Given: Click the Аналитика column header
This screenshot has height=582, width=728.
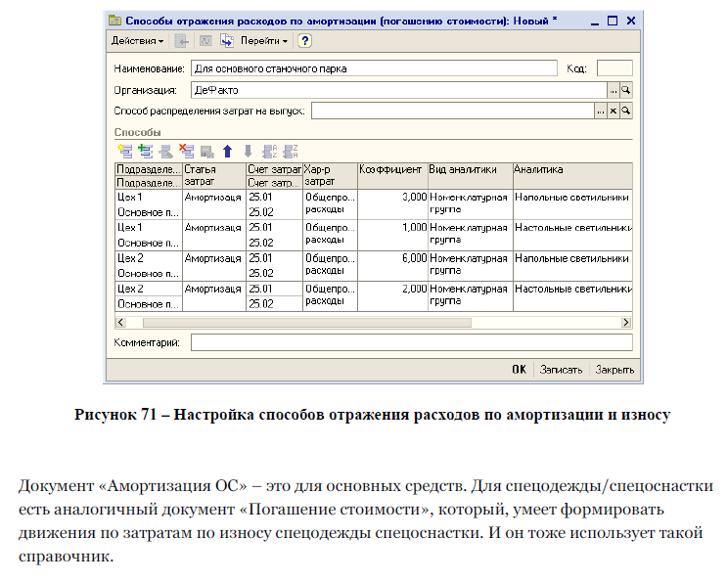Looking at the screenshot, I should coord(572,175).
